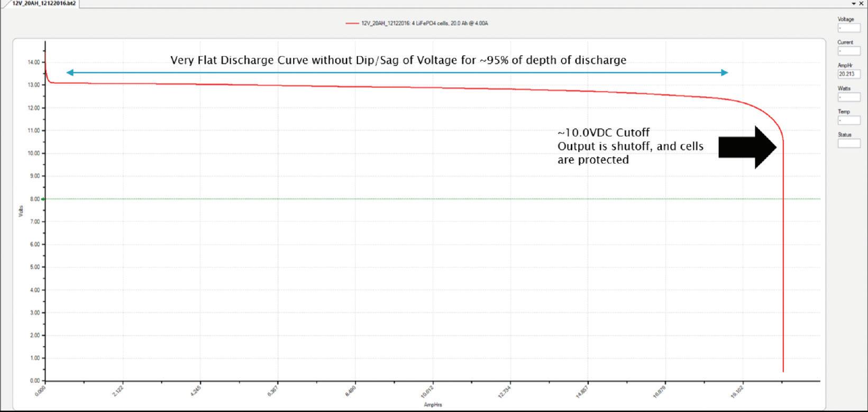The height and width of the screenshot is (412, 868).
Task: Click the 'Current' field label
Action: point(845,42)
